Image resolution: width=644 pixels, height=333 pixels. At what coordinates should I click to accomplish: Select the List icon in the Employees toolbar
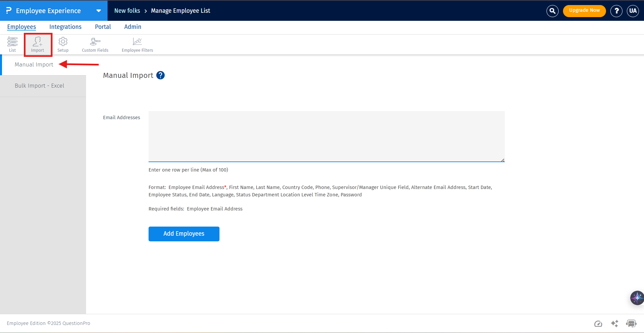pyautogui.click(x=12, y=44)
